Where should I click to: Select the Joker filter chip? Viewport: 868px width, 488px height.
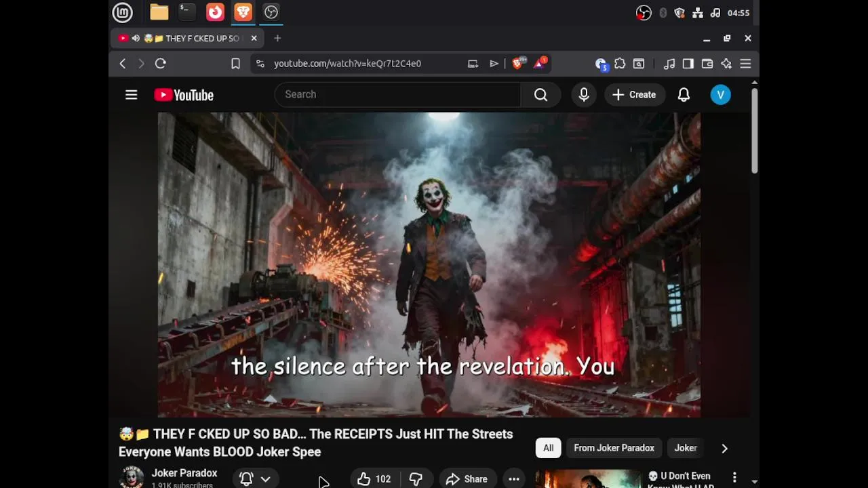coord(686,448)
